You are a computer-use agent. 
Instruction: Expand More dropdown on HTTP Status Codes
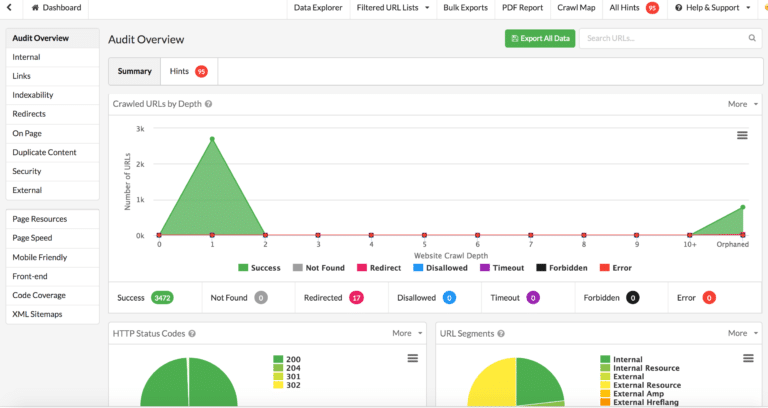[407, 334]
